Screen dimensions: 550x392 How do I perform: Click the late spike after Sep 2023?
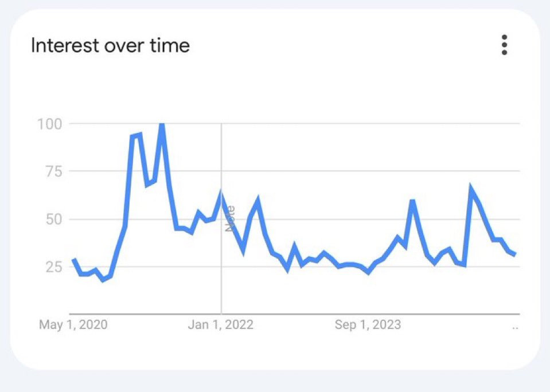pos(412,201)
